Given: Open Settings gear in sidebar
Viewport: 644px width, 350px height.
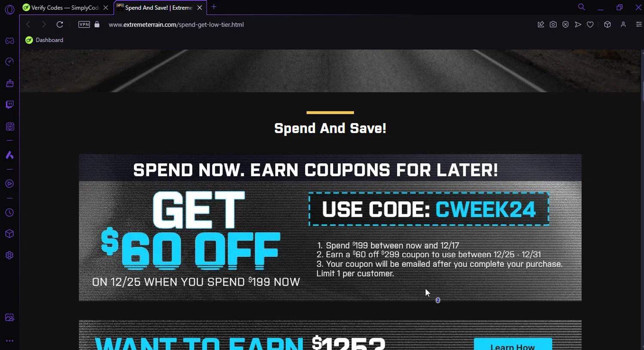Looking at the screenshot, I should pyautogui.click(x=9, y=255).
